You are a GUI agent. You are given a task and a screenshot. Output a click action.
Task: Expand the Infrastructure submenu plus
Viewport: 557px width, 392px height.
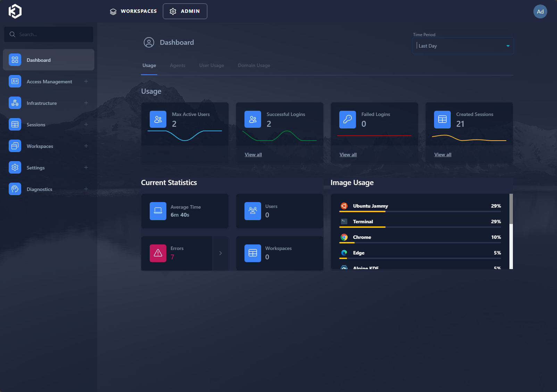(86, 103)
